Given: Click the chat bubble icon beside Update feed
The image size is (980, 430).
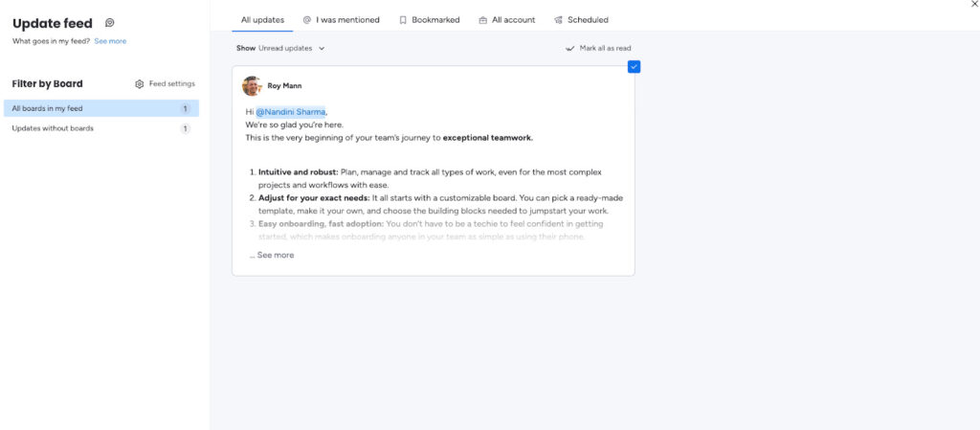Looking at the screenshot, I should tap(110, 23).
